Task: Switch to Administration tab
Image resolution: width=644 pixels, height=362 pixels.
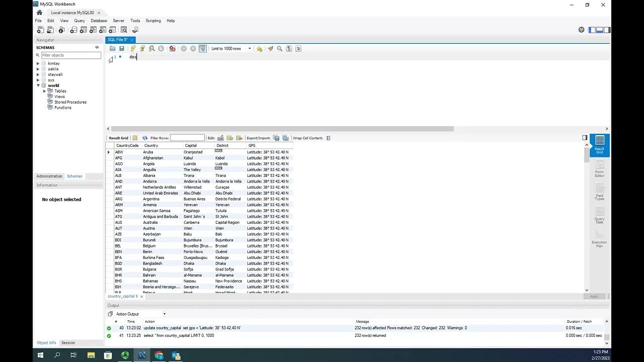Action: [x=49, y=176]
